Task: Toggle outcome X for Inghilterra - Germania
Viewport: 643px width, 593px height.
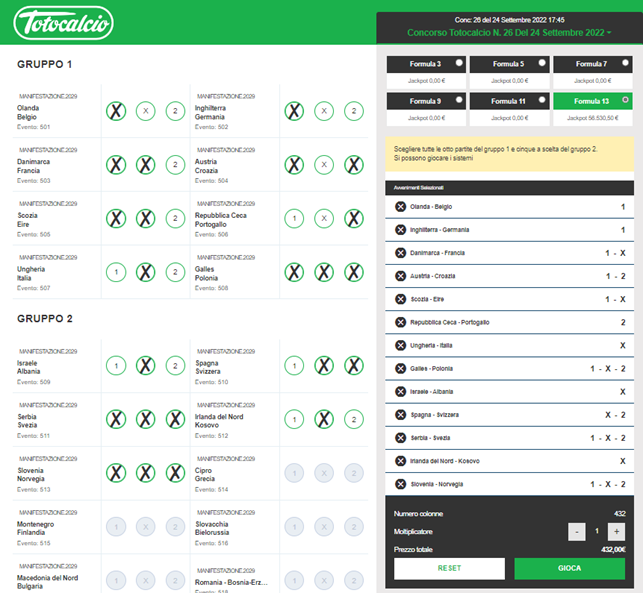Action: tap(324, 112)
